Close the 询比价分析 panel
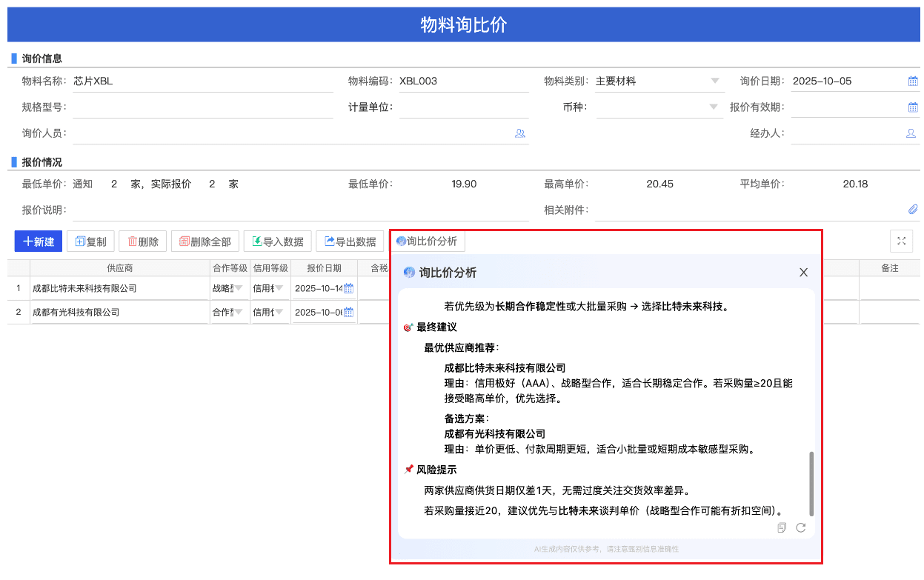 click(x=803, y=273)
